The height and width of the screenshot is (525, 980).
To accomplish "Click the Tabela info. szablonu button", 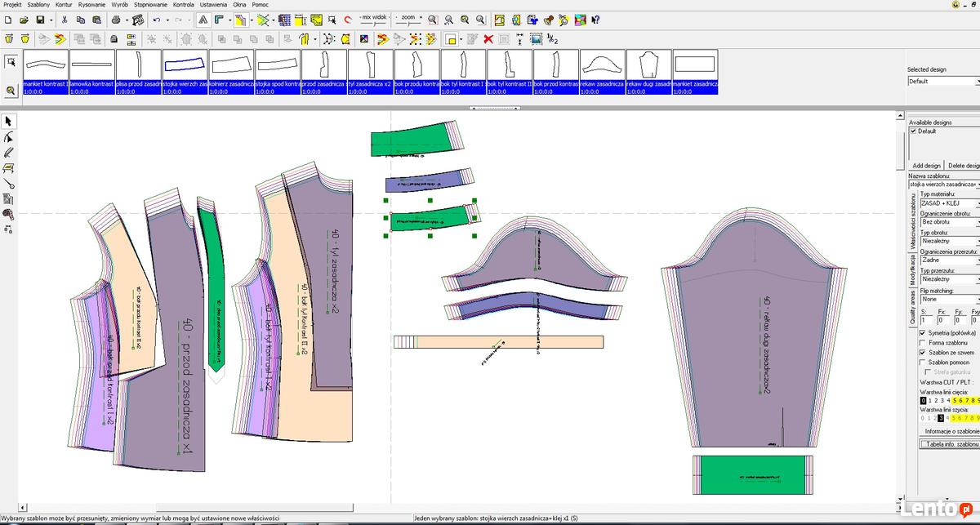I will click(x=950, y=443).
